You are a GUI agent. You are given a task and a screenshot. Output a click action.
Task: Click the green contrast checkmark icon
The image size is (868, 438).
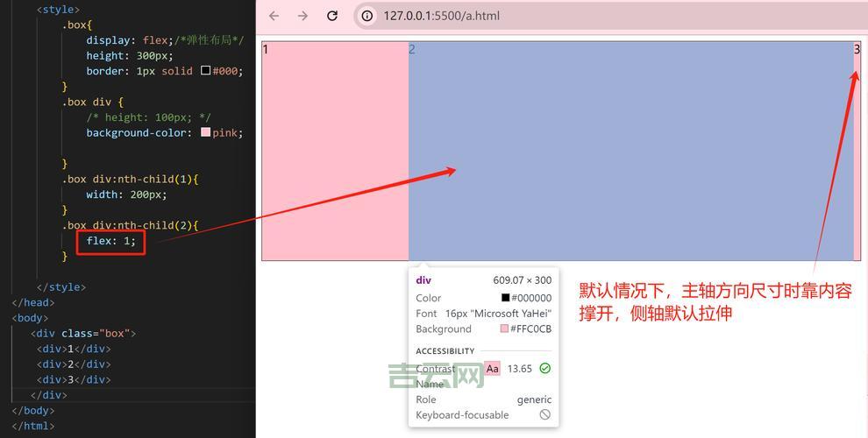click(544, 369)
